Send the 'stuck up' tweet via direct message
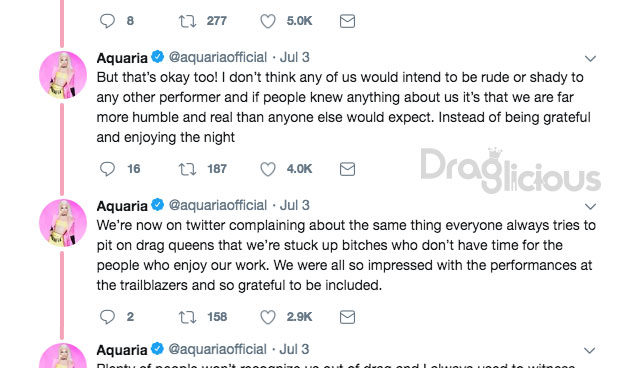637x368 pixels. 347,317
